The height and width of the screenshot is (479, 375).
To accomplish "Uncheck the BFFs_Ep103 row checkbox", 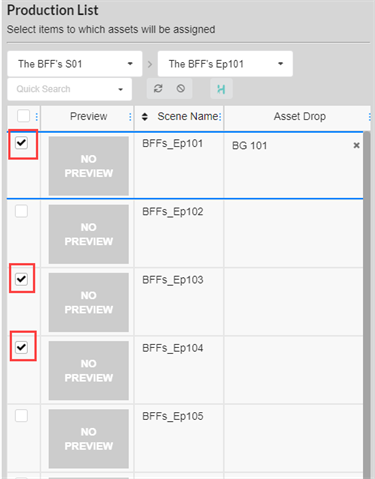I will tap(22, 279).
